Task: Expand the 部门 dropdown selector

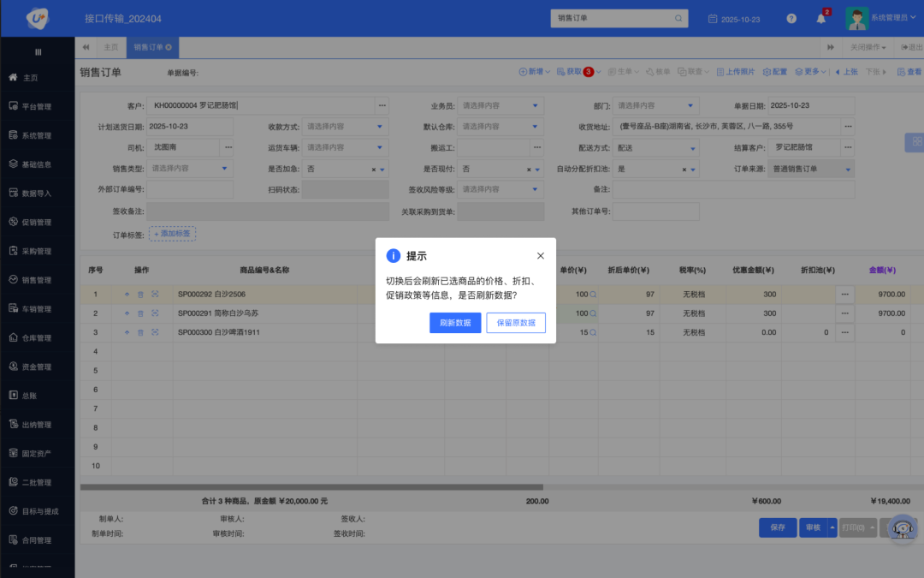Action: tap(690, 105)
